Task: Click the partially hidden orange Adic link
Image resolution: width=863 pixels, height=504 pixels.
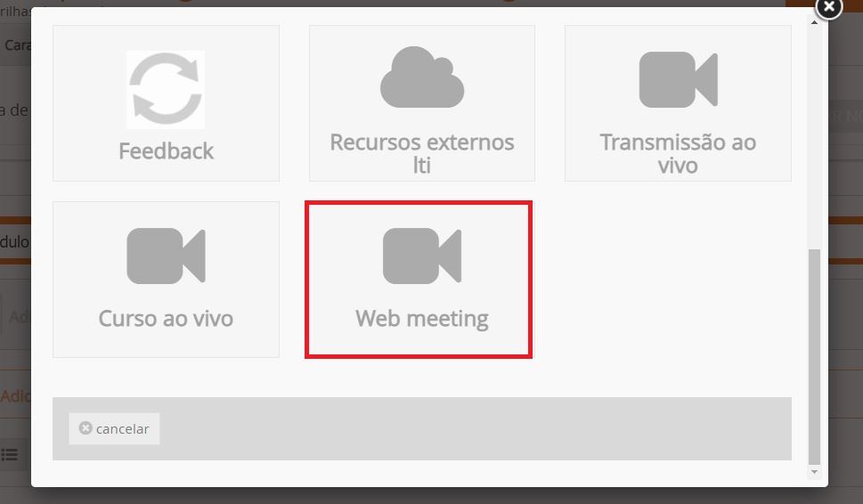Action: [x=15, y=396]
